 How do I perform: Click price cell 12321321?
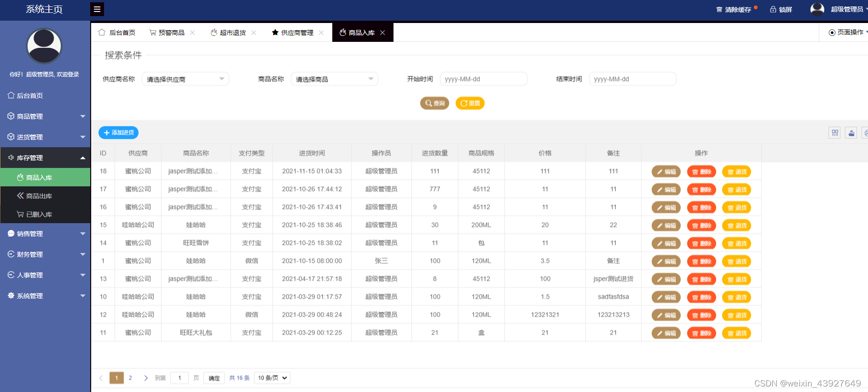point(545,315)
